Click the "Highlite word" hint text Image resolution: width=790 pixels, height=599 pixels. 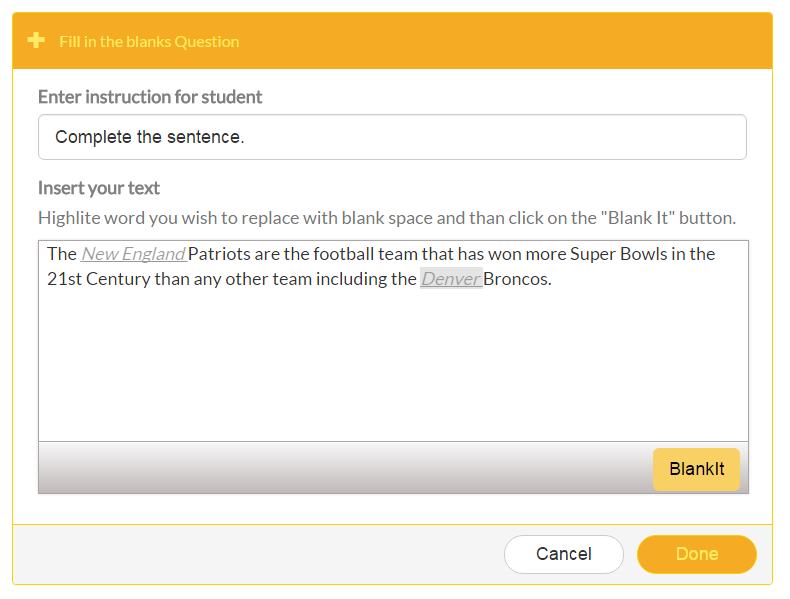[x=386, y=218]
